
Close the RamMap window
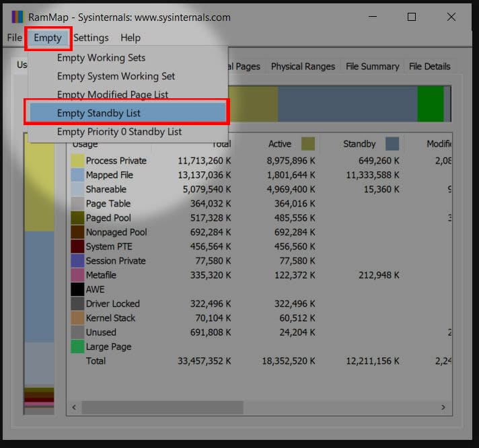click(x=451, y=17)
